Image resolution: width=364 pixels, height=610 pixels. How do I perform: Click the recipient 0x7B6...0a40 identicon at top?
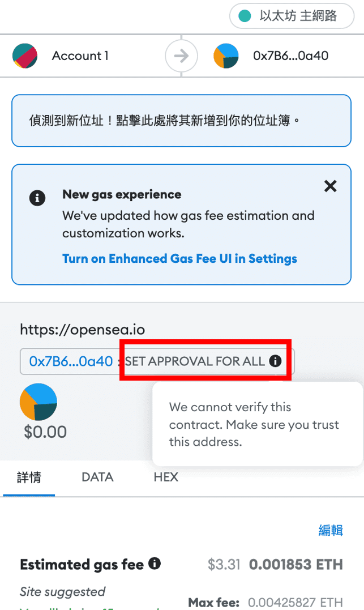[226, 56]
